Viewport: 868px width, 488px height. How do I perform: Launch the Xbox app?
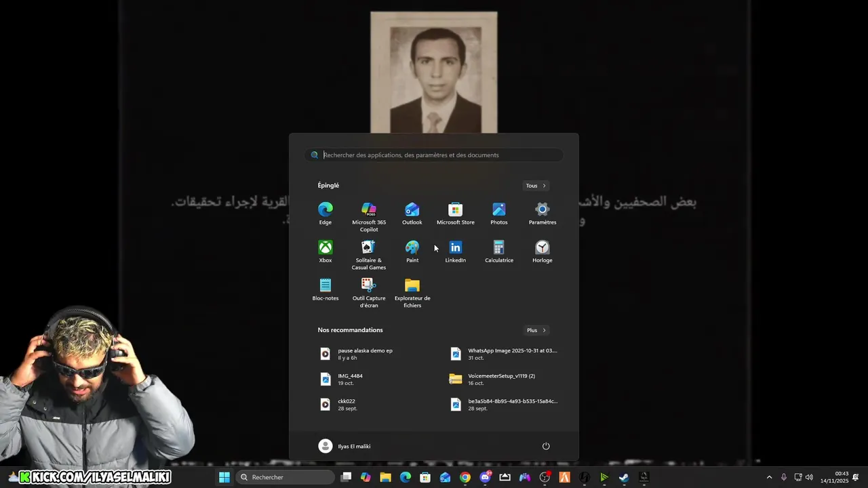coord(325,251)
